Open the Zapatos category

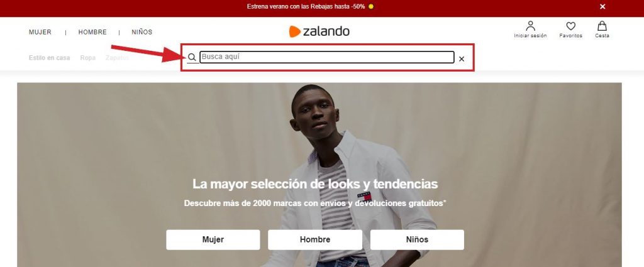[117, 58]
